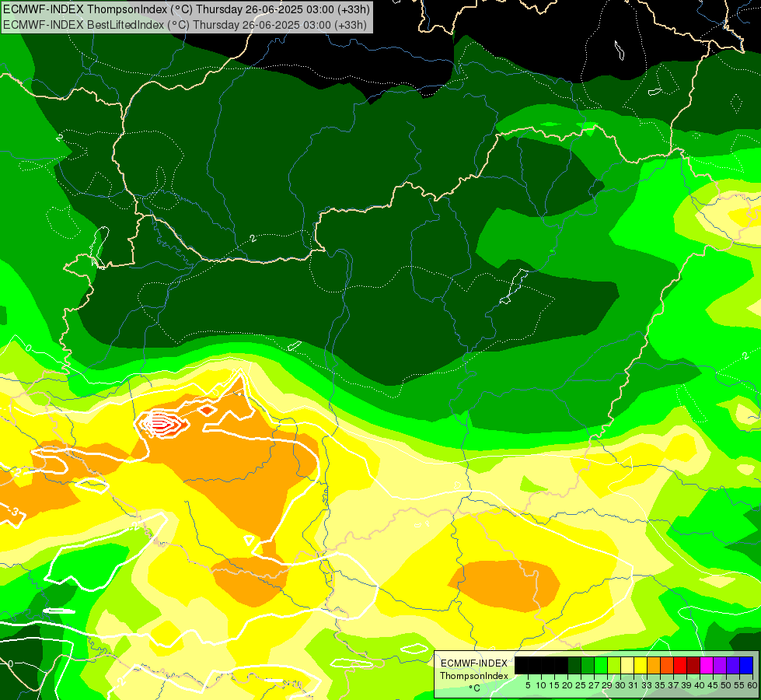Click the BestLiftedIndex title line at top
The height and width of the screenshot is (700, 761).
pyautogui.click(x=185, y=25)
